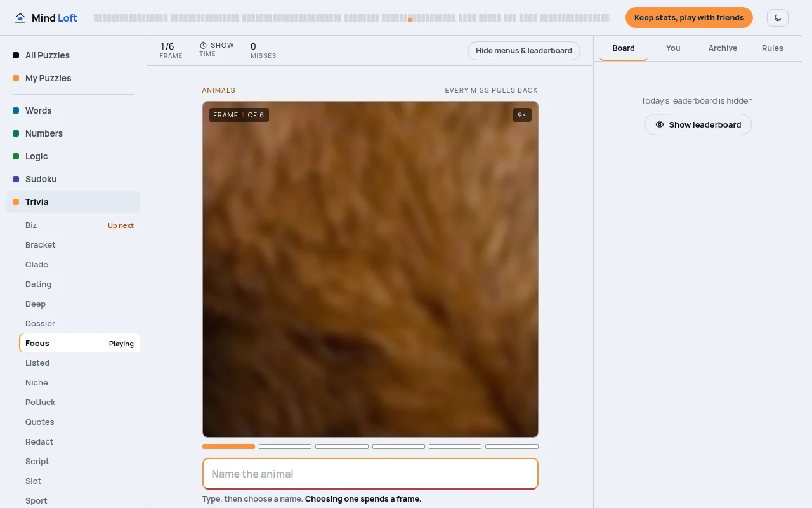Image resolution: width=812 pixels, height=508 pixels.
Task: Switch to the Archive tab
Action: pos(723,48)
